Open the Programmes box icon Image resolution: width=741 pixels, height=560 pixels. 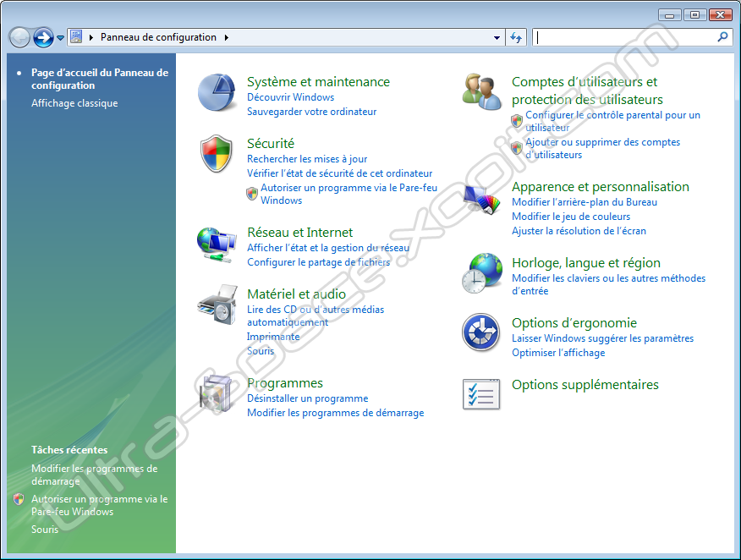tap(216, 393)
